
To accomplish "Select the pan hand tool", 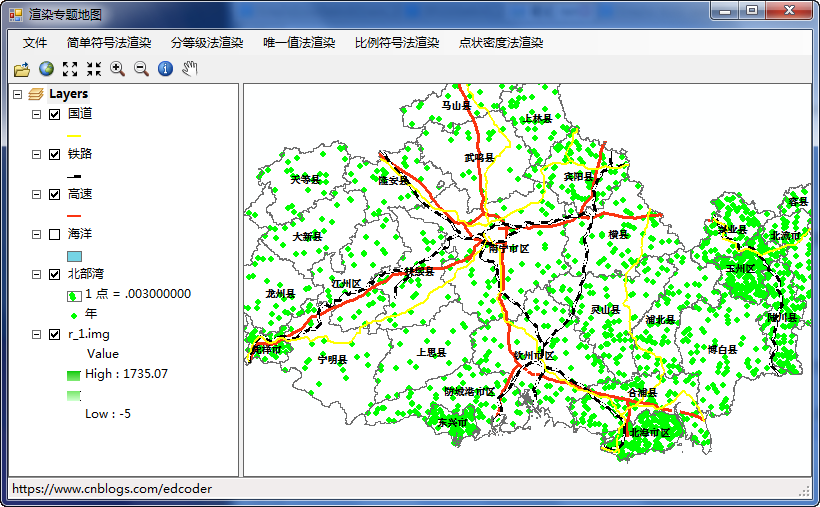I will [190, 69].
